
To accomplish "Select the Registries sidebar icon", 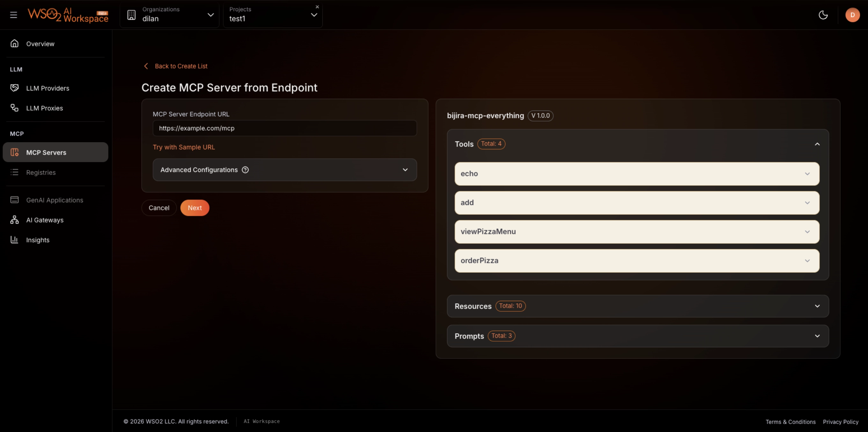I will click(x=15, y=172).
